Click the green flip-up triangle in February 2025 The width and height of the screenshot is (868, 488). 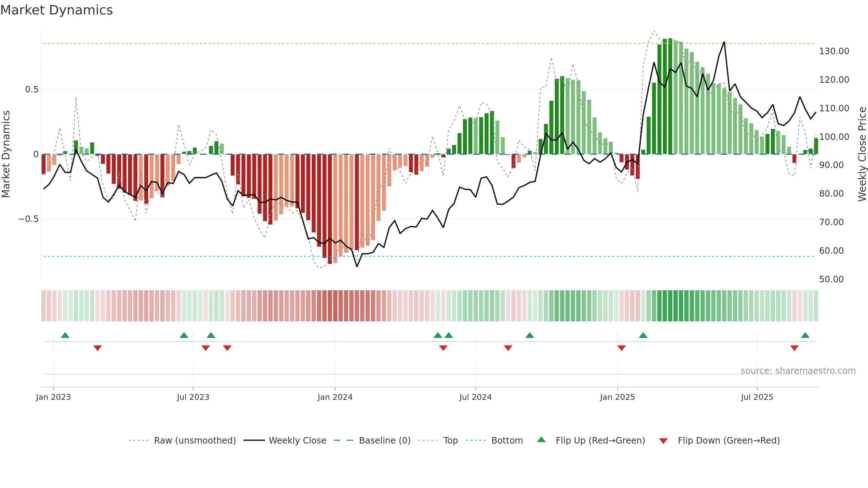pos(643,335)
